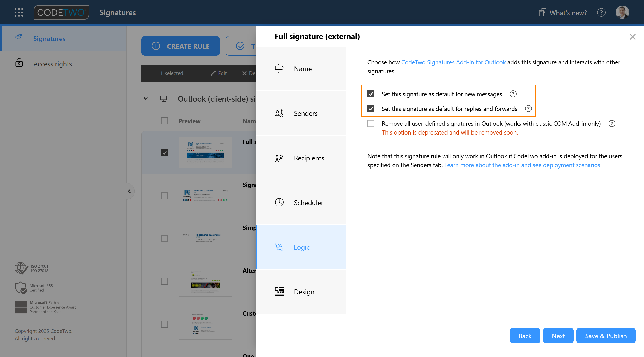This screenshot has width=644, height=357.
Task: Uncheck default for replies and forwards
Action: (371, 109)
